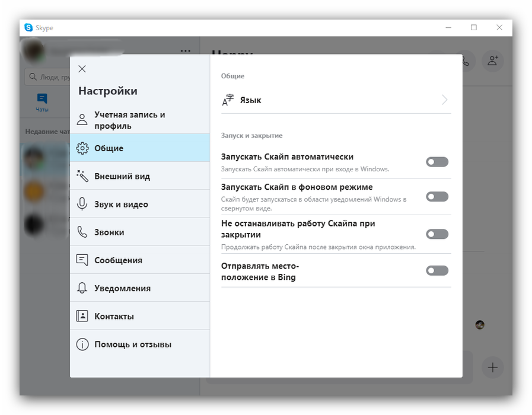Click the microphone icon
532x415 pixels.
(82, 204)
